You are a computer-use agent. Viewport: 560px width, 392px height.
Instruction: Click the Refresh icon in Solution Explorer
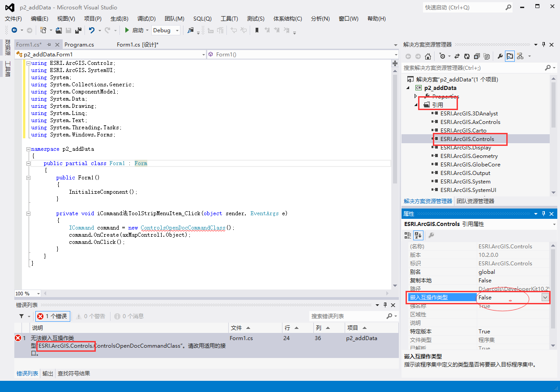click(467, 56)
